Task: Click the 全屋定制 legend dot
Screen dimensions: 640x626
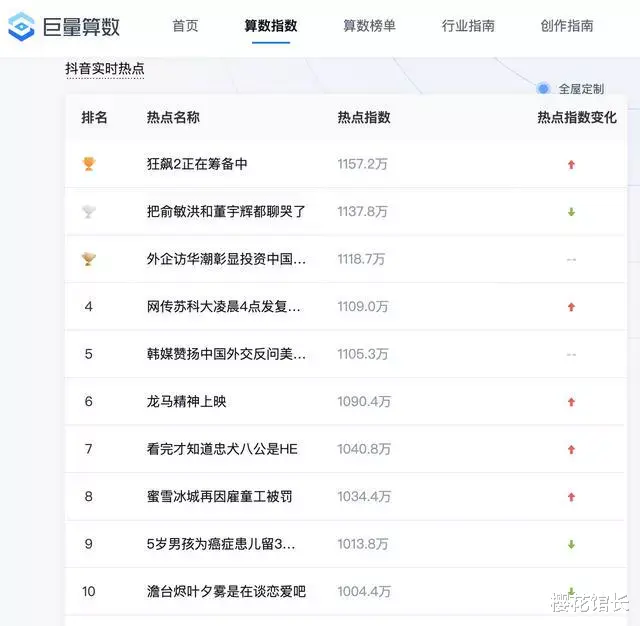Action: tap(543, 88)
